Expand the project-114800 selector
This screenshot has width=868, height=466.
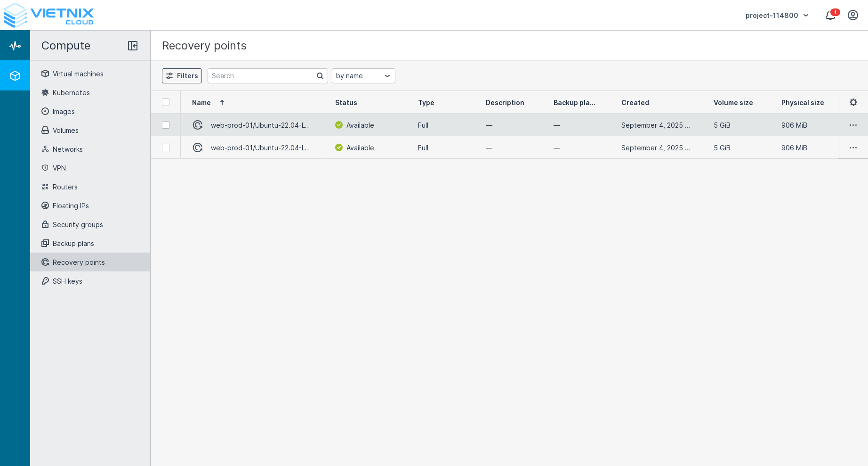(x=777, y=16)
